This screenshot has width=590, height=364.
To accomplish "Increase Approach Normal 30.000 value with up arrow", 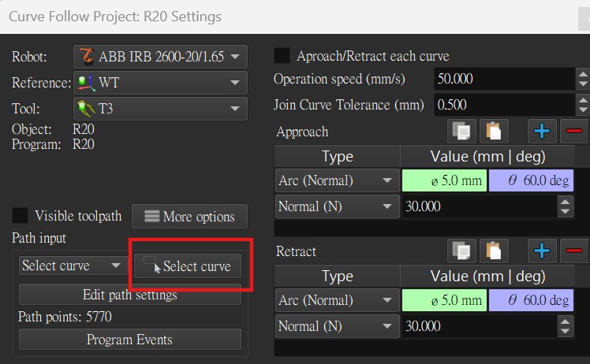I will (x=565, y=202).
